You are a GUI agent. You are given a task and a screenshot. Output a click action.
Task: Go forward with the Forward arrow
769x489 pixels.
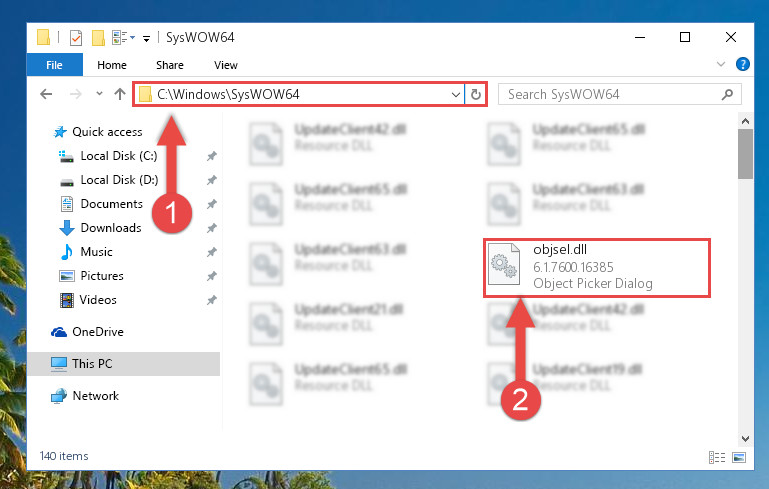[x=76, y=94]
